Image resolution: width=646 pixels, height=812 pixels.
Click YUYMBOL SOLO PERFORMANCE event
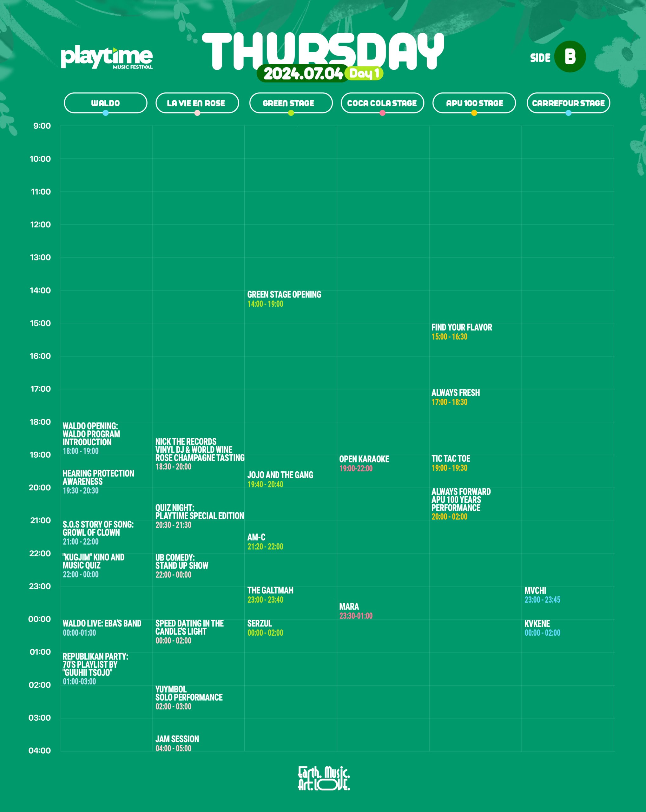[189, 698]
